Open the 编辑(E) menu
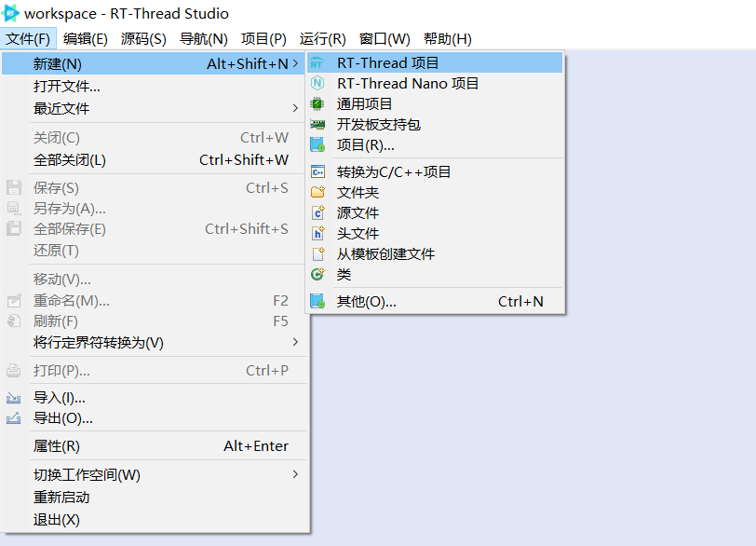The height and width of the screenshot is (546, 756). (86, 38)
